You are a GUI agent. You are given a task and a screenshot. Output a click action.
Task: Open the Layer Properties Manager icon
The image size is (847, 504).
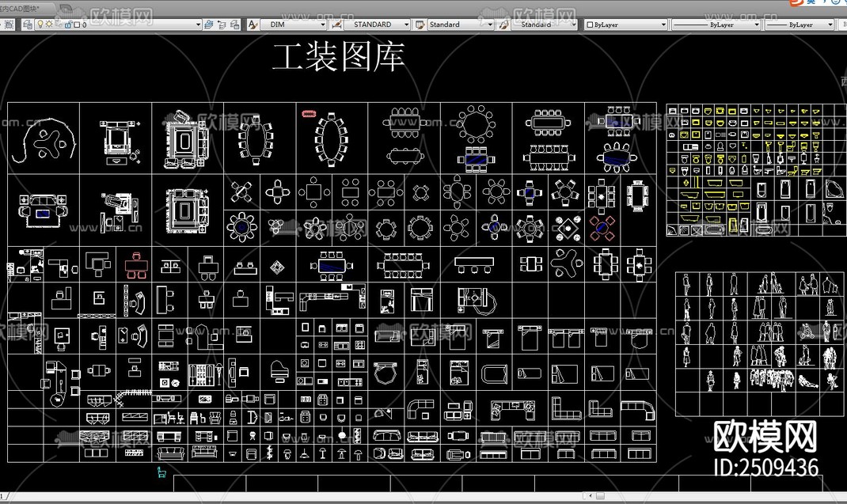point(27,25)
